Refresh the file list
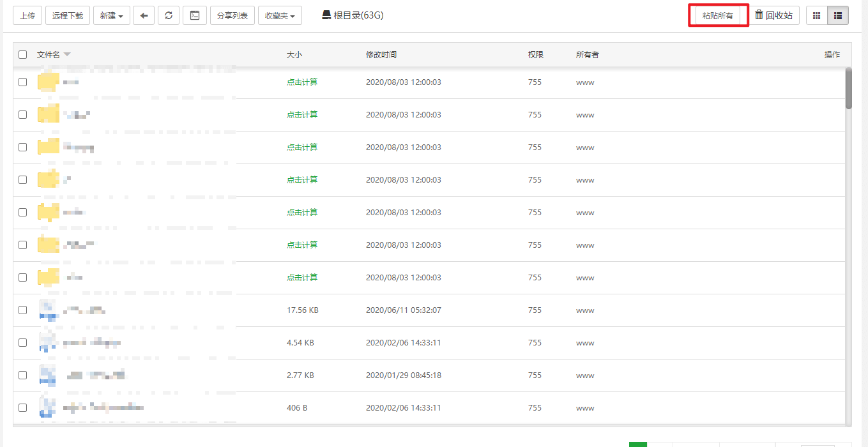The width and height of the screenshot is (868, 447). coord(169,15)
